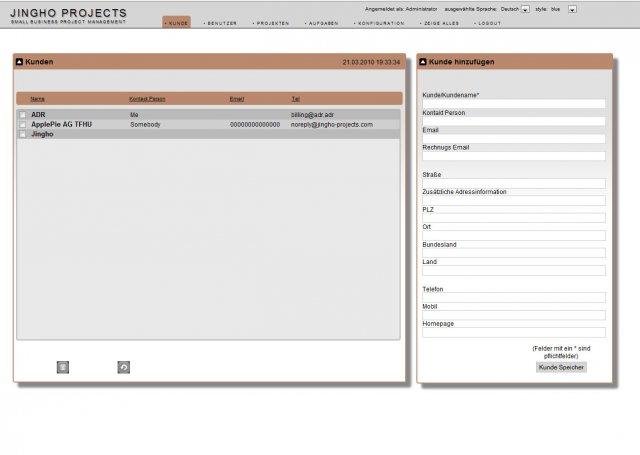Click the refresh arrow icon below the customer list

[x=124, y=367]
